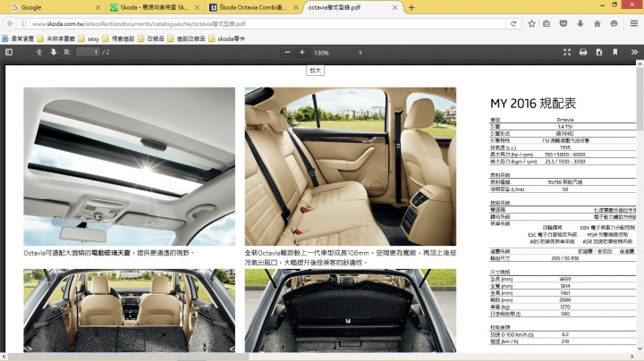Go to Firefox home page icon

[597, 24]
